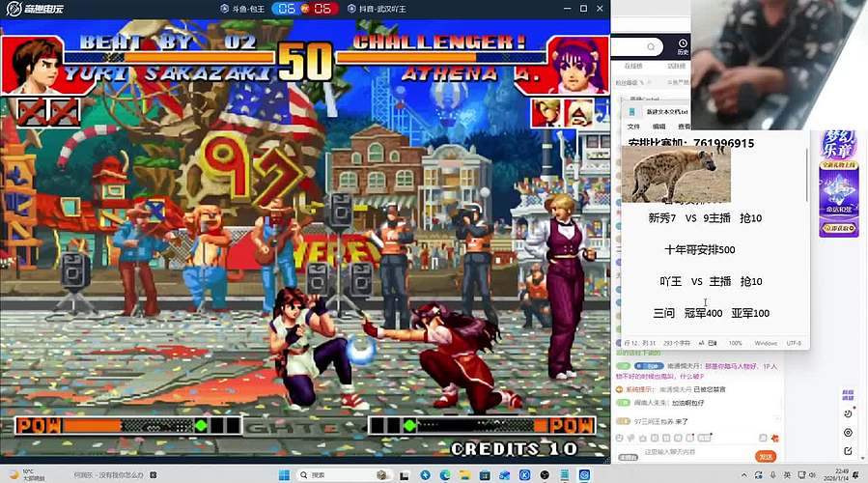The height and width of the screenshot is (483, 868).
Task: Click the orange send button in chat
Action: pos(765,456)
